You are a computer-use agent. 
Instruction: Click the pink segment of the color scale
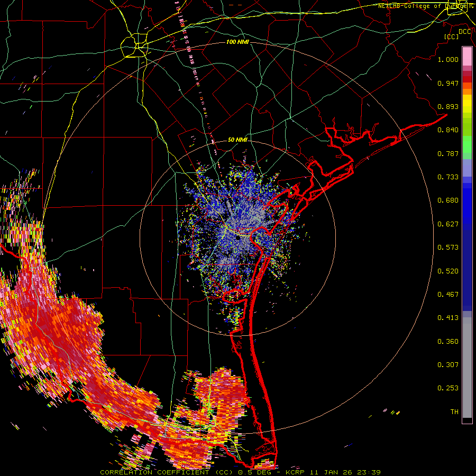[467, 57]
